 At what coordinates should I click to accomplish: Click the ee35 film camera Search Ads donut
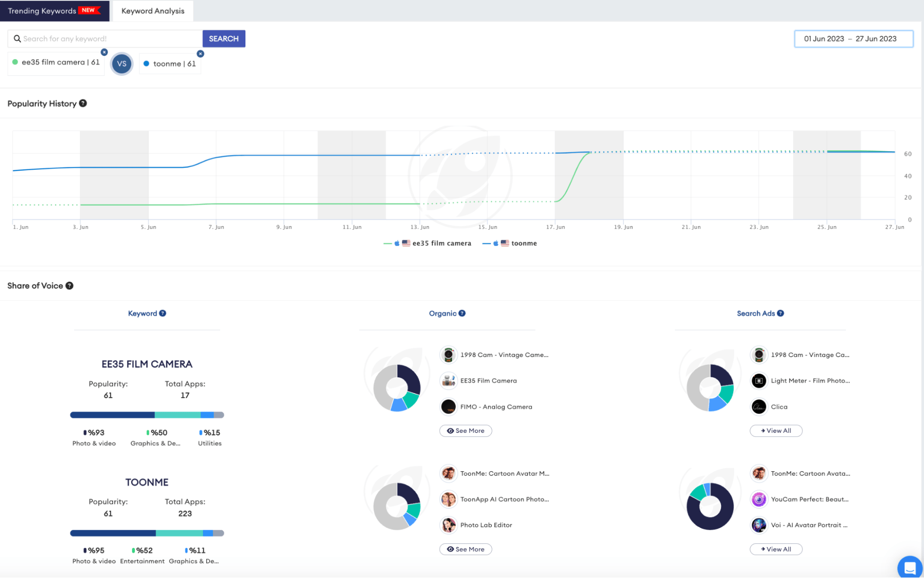[710, 388]
